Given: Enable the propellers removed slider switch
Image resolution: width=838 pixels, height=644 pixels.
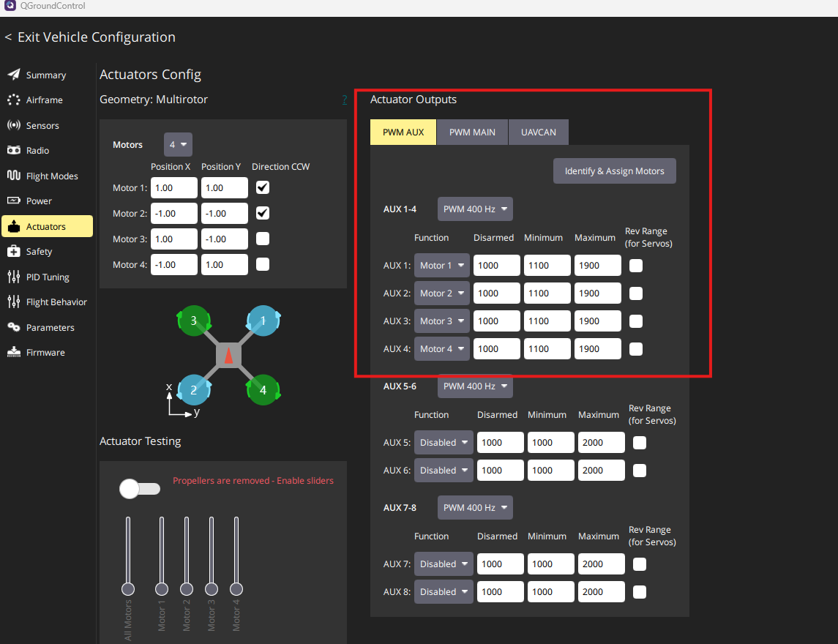Looking at the screenshot, I should 140,489.
